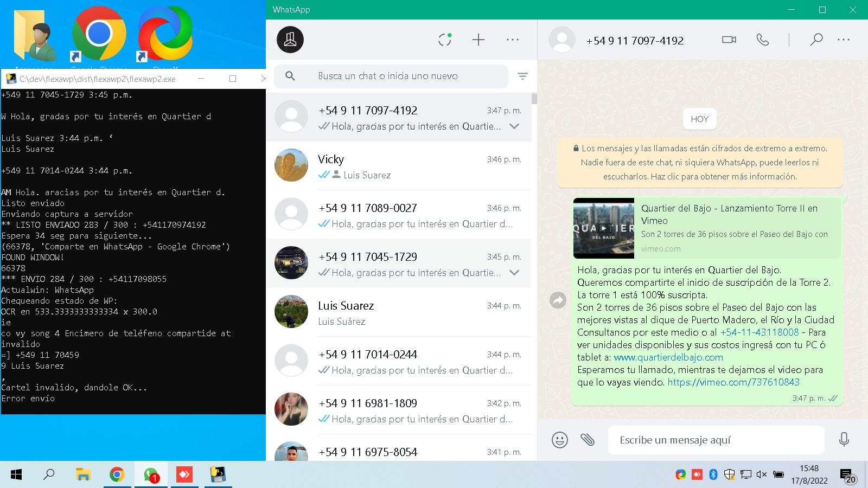This screenshot has width=868, height=488.
Task: Open battery tray icon
Action: pos(778,475)
